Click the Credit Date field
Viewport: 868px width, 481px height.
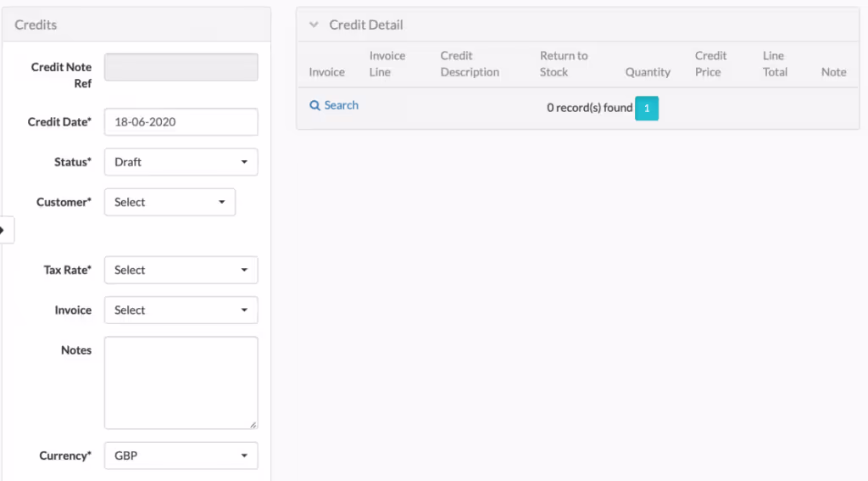click(181, 122)
